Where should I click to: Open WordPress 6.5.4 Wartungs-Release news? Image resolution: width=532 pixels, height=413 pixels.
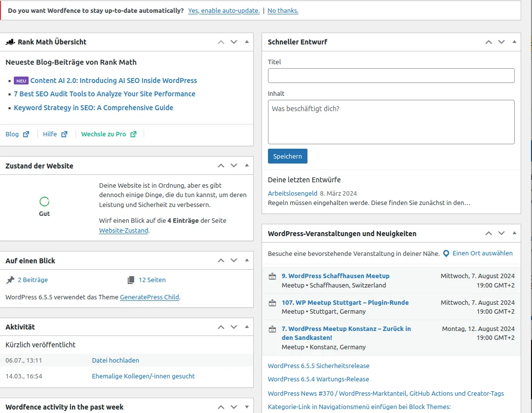tap(318, 379)
